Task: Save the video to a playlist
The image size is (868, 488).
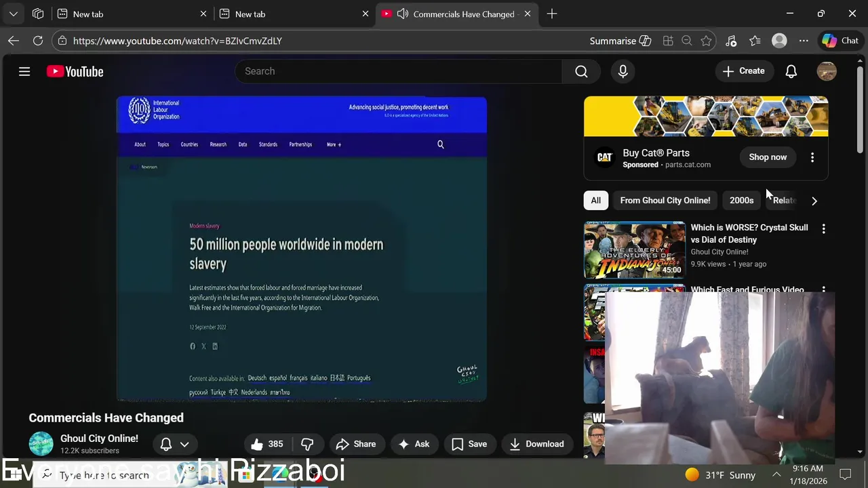Action: [469, 444]
